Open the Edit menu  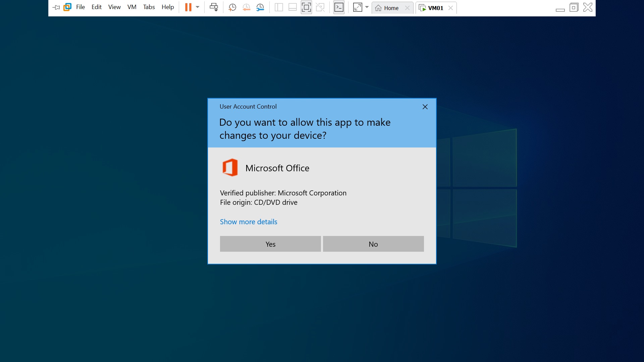tap(97, 7)
